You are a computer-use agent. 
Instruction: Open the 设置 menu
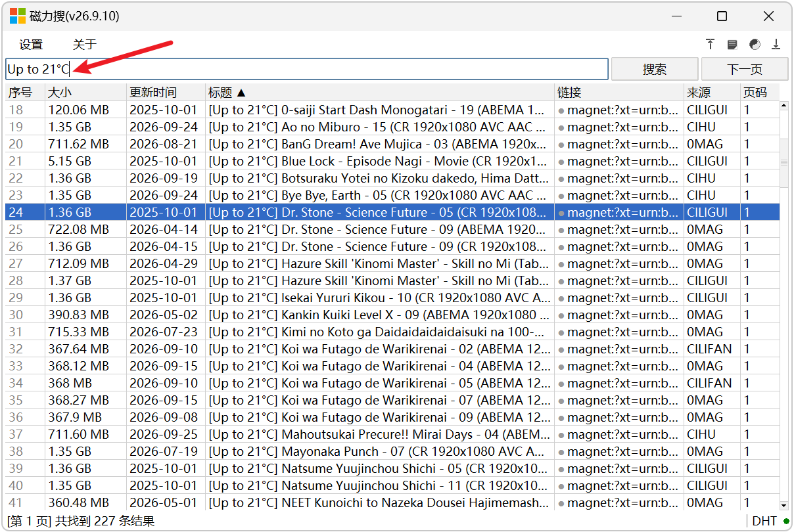pos(31,45)
